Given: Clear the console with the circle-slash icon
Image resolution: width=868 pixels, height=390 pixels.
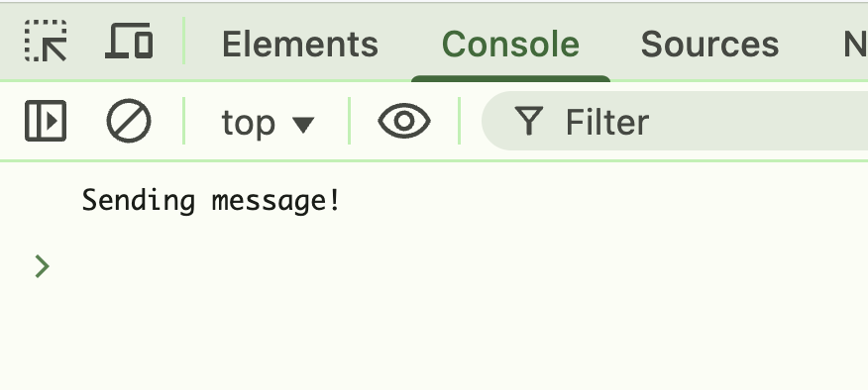Looking at the screenshot, I should click(x=129, y=121).
